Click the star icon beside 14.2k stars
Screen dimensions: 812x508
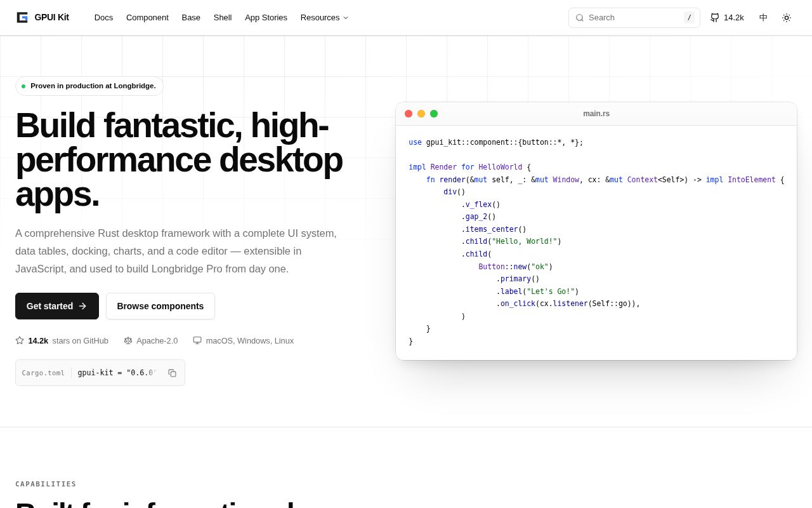coord(20,340)
